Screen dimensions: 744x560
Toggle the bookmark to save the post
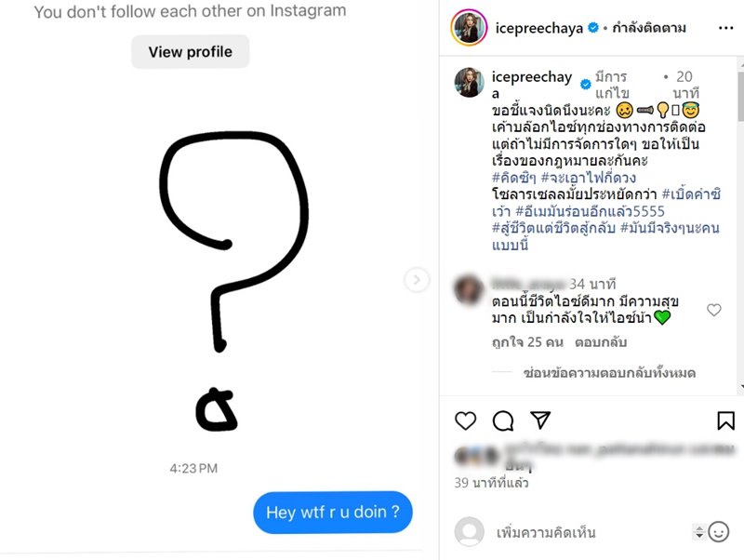(x=725, y=420)
